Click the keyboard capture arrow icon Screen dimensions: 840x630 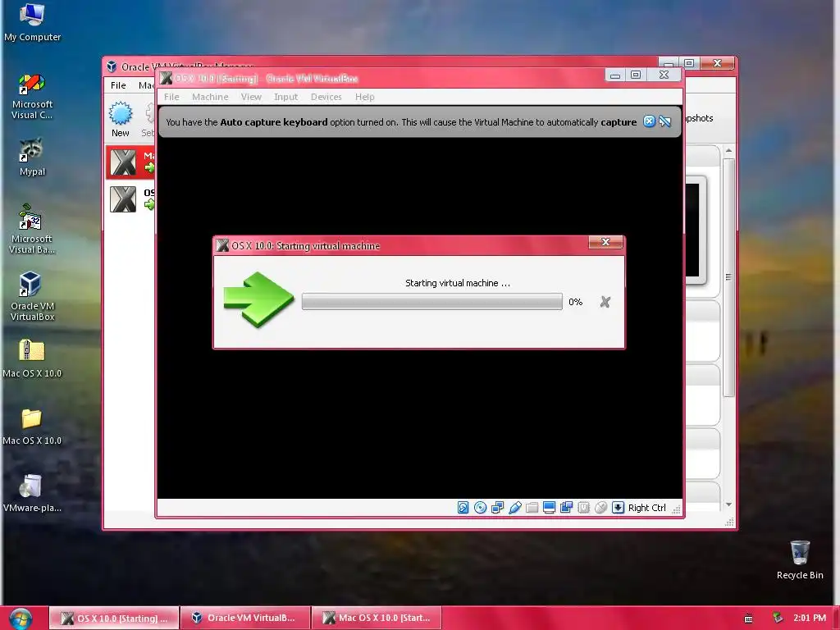pyautogui.click(x=618, y=507)
